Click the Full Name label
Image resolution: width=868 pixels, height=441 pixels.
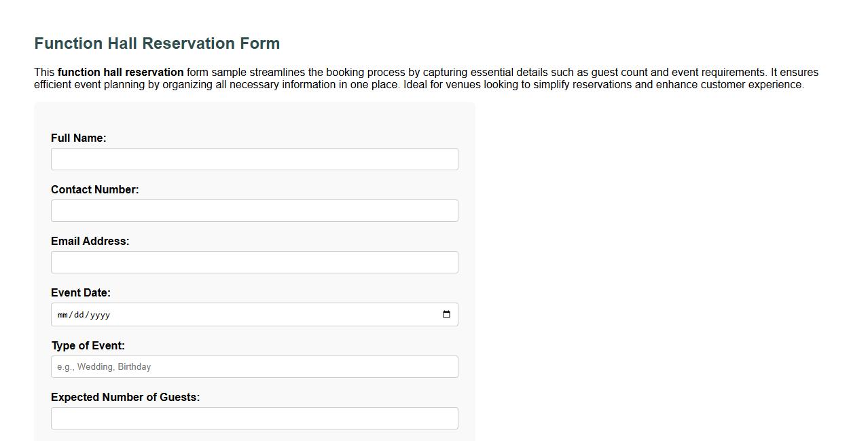tap(79, 138)
